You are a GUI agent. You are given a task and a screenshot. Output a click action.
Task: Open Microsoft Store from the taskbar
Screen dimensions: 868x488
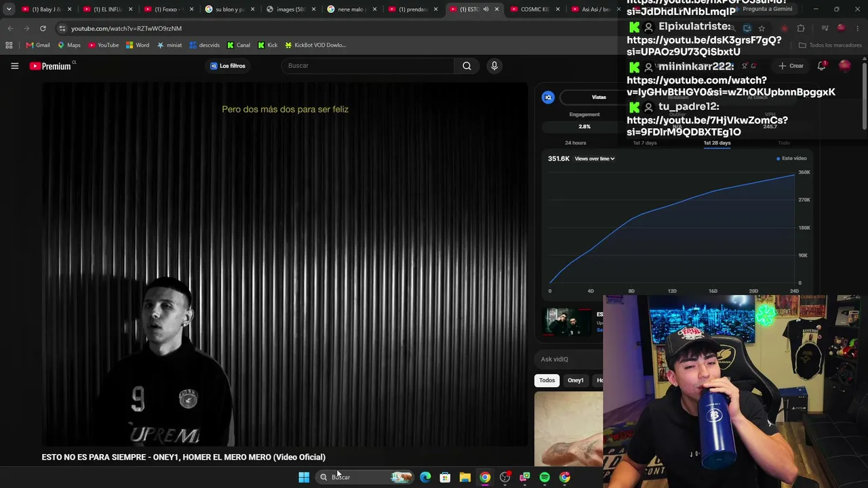click(x=445, y=477)
